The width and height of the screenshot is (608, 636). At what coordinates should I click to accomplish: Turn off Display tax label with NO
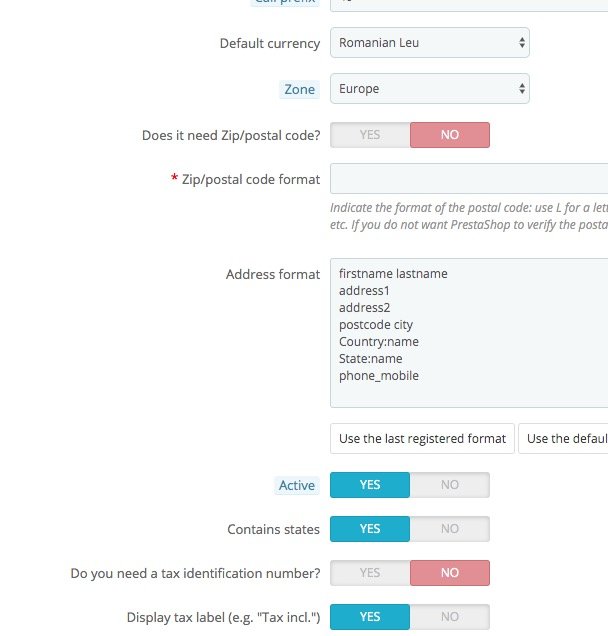click(449, 617)
